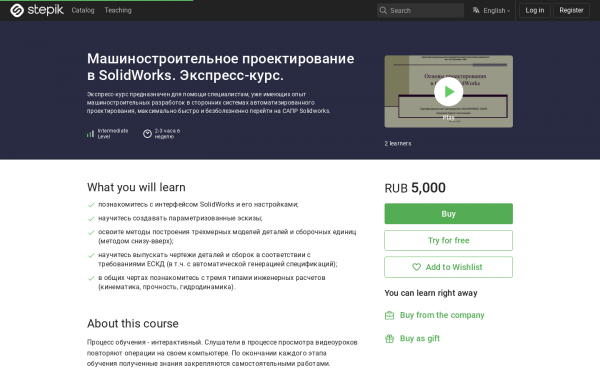Image resolution: width=600 pixels, height=375 pixels.
Task: Open the Buy as gift link
Action: 420,338
